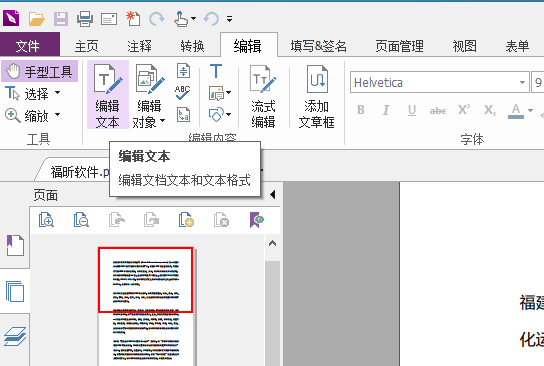Viewport: 544px width, 366px height.
Task: Select the 编辑 ribbon tab
Action: (x=248, y=45)
